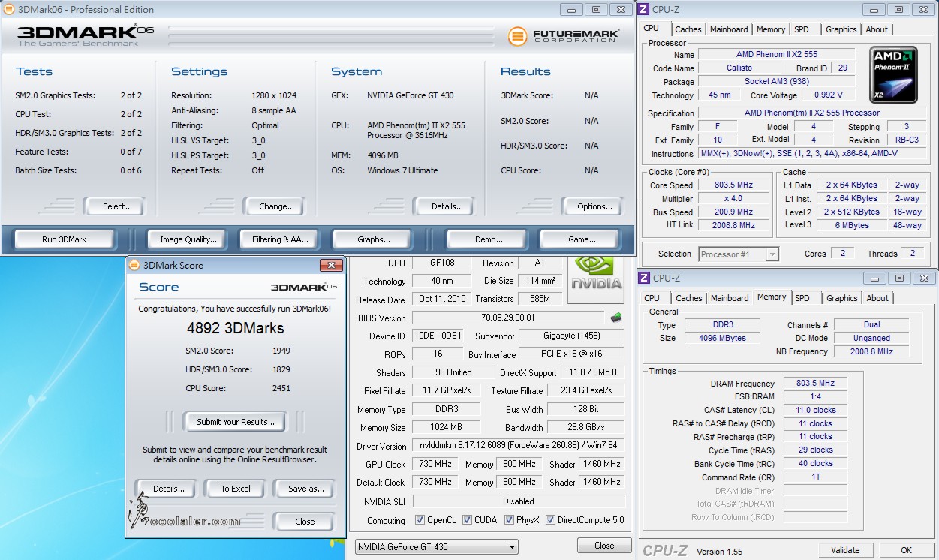Viewport: 939px width, 560px height.
Task: Click the Subvendor field Gigabyte (1458)
Action: (571, 336)
